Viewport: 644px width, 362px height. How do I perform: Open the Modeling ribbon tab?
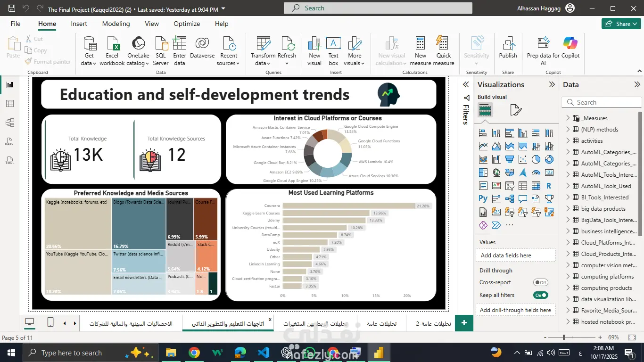116,24
